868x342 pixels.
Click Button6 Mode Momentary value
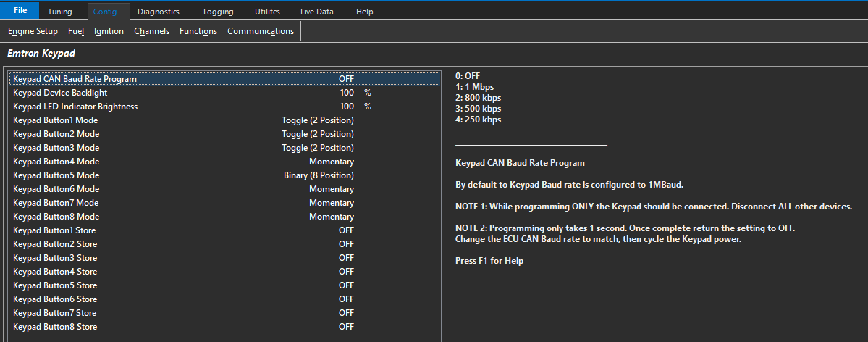coord(331,189)
